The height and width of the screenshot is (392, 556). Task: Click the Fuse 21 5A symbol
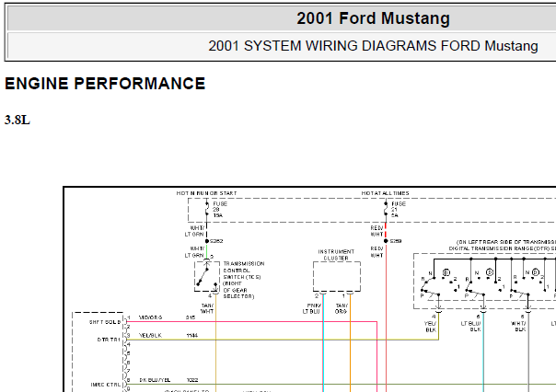point(386,209)
